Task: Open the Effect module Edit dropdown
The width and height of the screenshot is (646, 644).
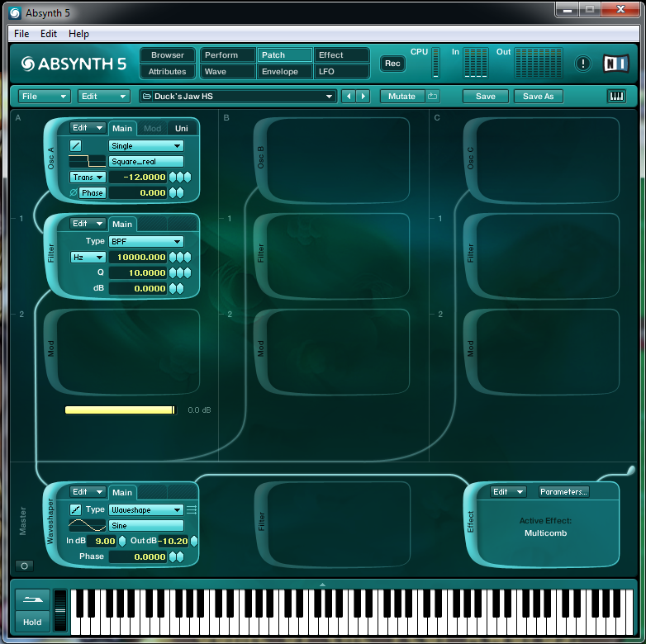Action: point(508,491)
